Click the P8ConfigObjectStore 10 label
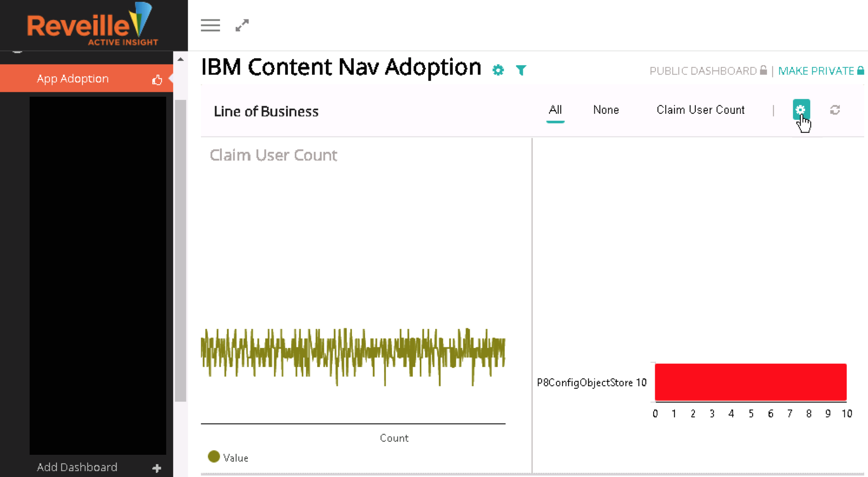The width and height of the screenshot is (868, 477). 592,383
